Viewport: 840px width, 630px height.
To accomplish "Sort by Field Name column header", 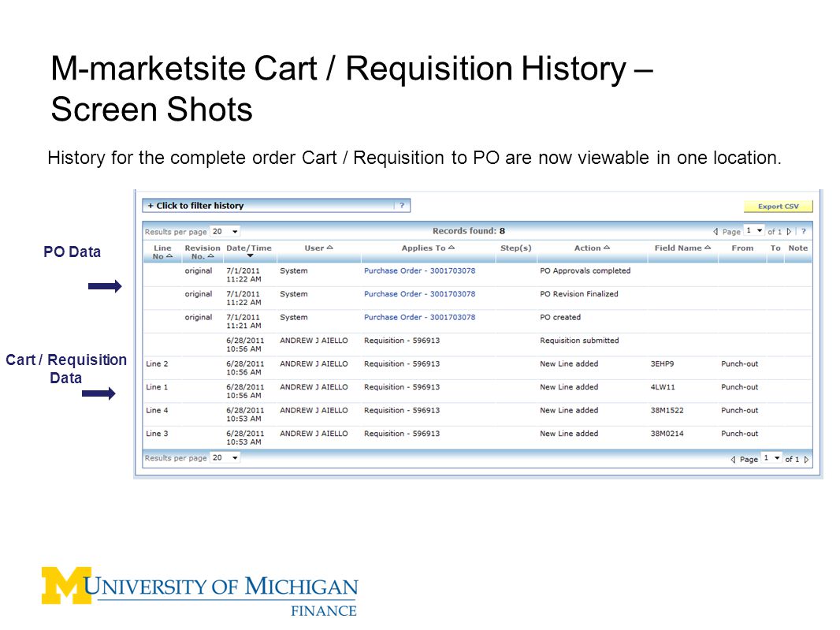I will click(x=682, y=248).
